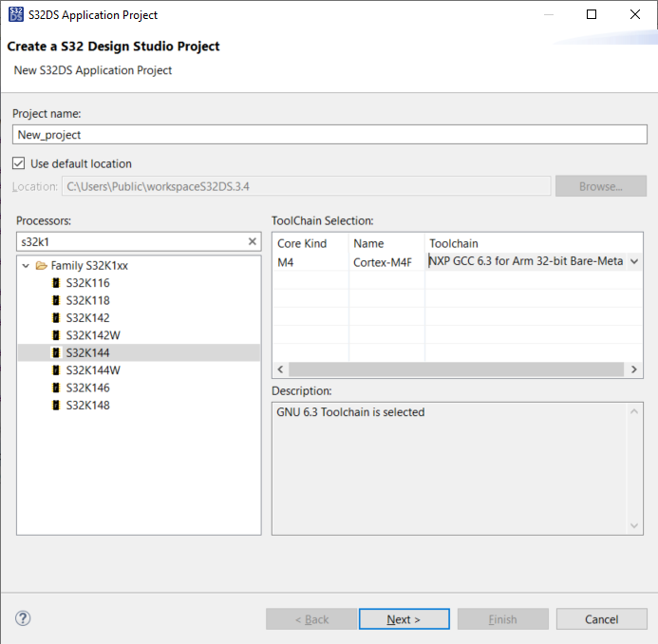Viewport: 658px width, 644px height.
Task: Click the Next button
Action: [404, 619]
